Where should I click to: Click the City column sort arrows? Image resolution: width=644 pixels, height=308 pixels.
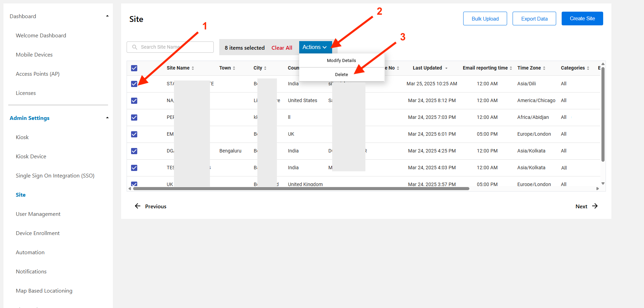[265, 68]
